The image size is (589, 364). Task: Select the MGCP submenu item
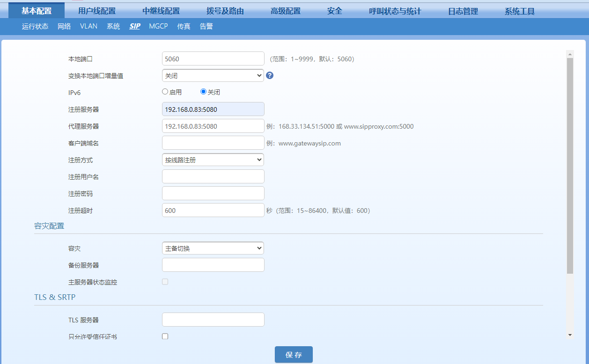tap(158, 26)
